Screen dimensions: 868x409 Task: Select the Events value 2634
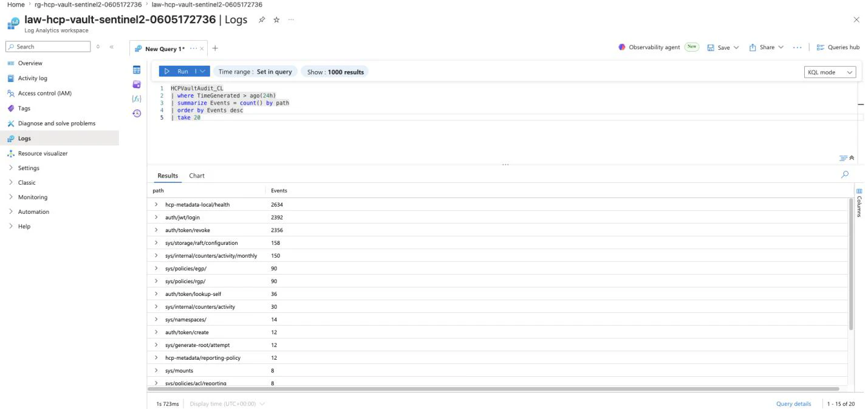pos(276,205)
